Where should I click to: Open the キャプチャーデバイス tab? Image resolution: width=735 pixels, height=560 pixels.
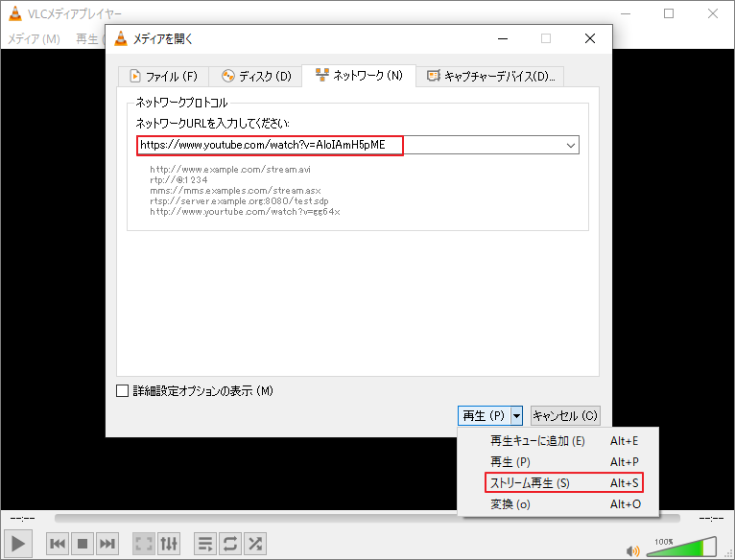point(490,76)
